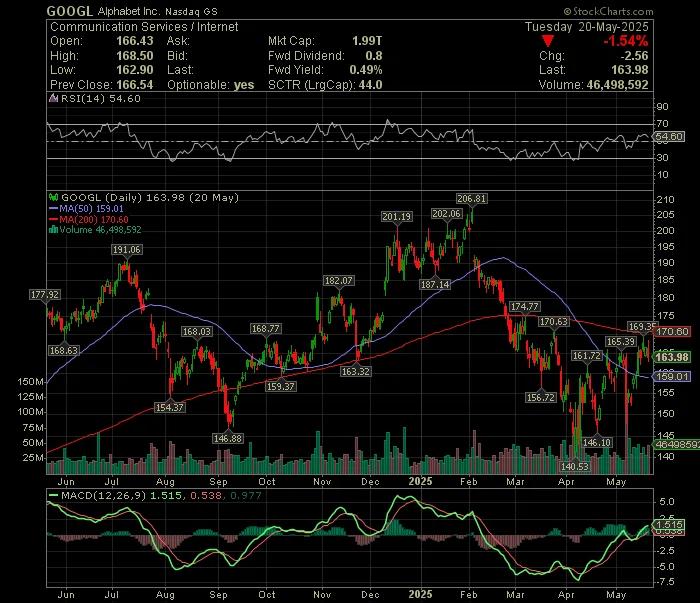Click the Communication Services / Internet sector label
The image size is (700, 603).
[144, 27]
